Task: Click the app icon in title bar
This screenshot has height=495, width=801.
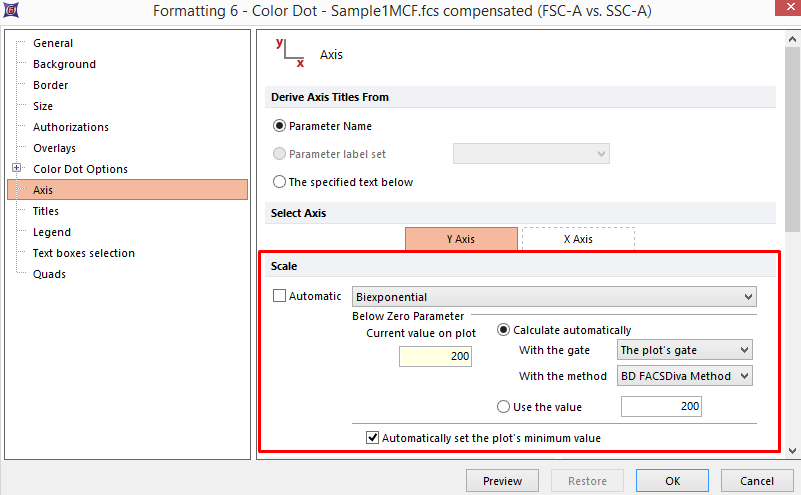Action: tap(11, 11)
